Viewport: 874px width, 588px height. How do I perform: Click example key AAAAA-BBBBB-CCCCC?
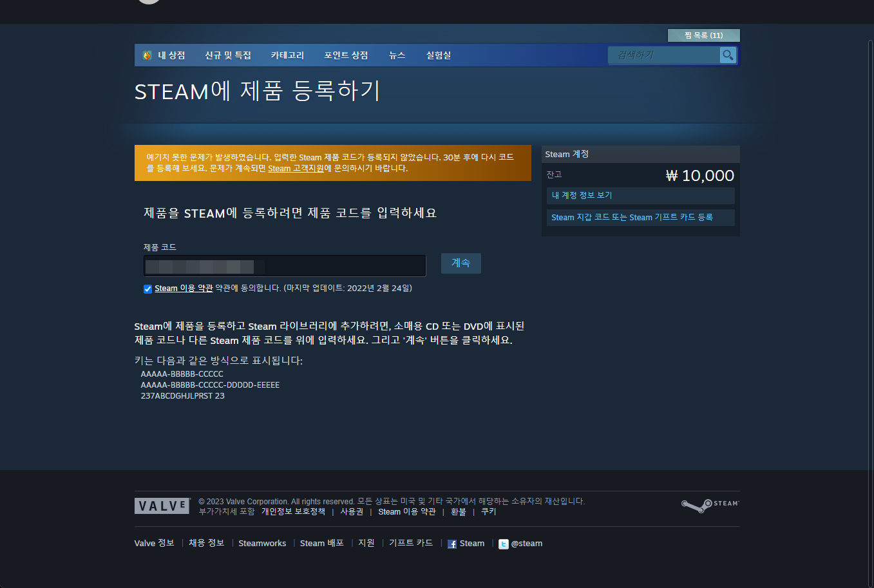click(x=182, y=374)
